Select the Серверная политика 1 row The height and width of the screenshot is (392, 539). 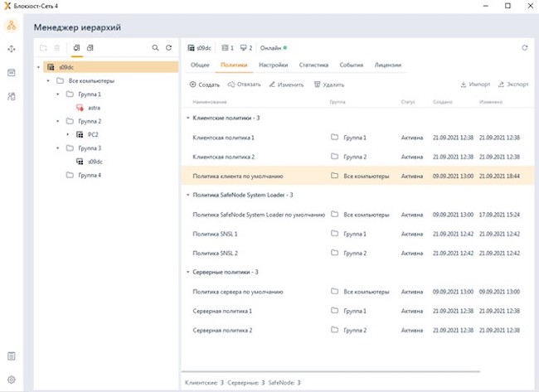point(223,311)
